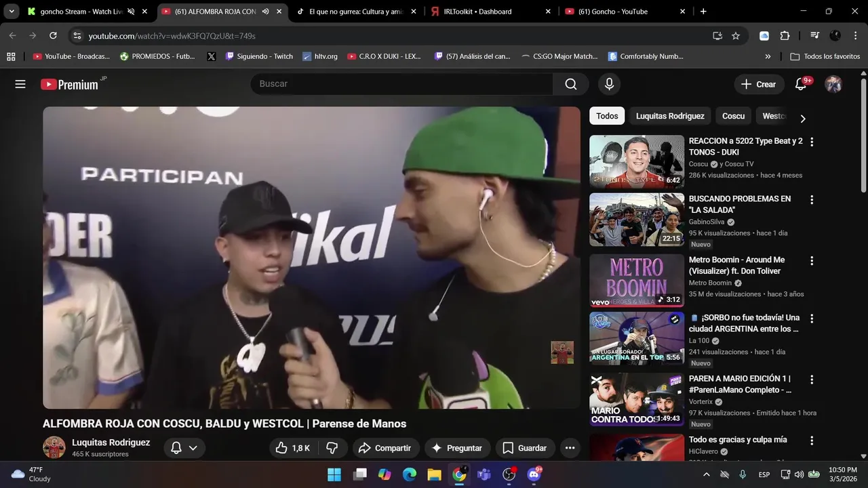The width and height of the screenshot is (868, 488).
Task: Dislike the video with thumbs down
Action: pyautogui.click(x=332, y=448)
